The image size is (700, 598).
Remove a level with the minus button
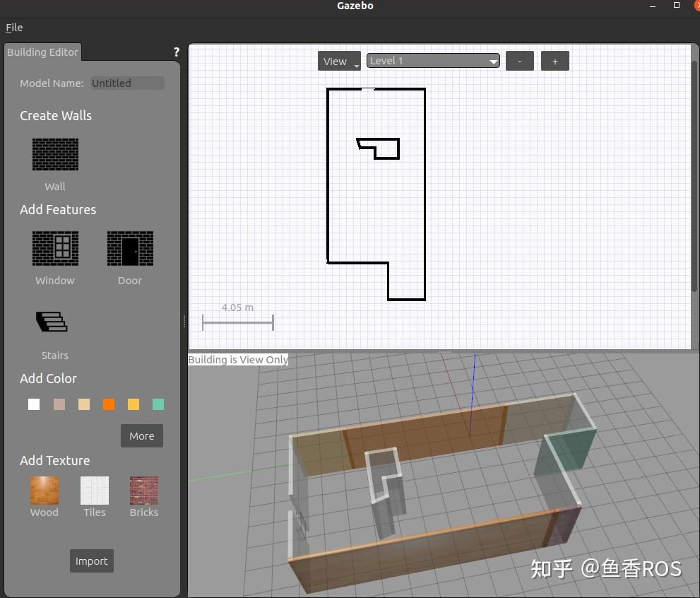pos(520,61)
